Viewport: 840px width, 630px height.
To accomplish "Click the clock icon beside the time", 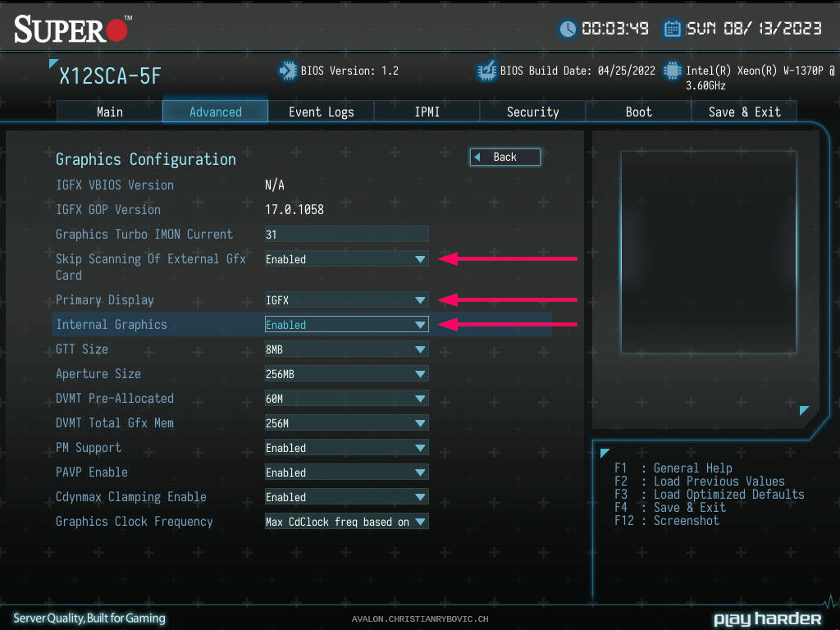I will coord(568,29).
